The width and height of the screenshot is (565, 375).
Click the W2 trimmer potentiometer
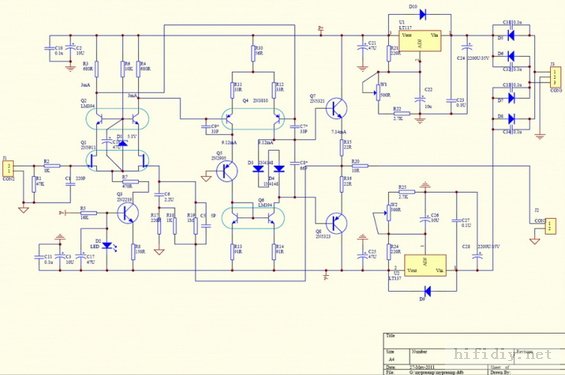click(x=389, y=213)
